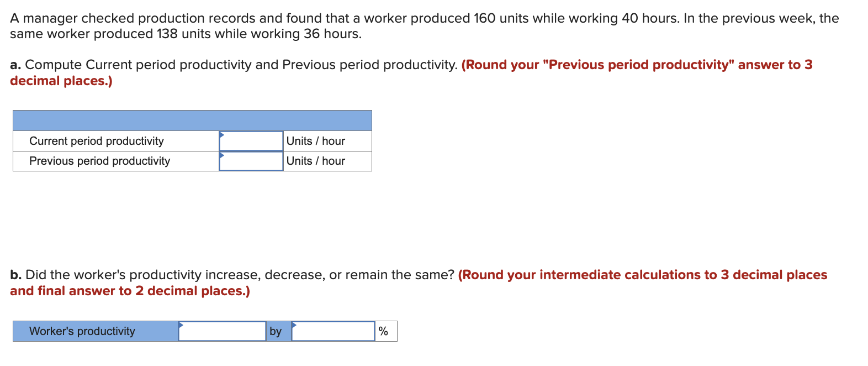Open the Worker's productivity increase/decrease dropdown
The width and height of the screenshot is (868, 366).
(221, 331)
